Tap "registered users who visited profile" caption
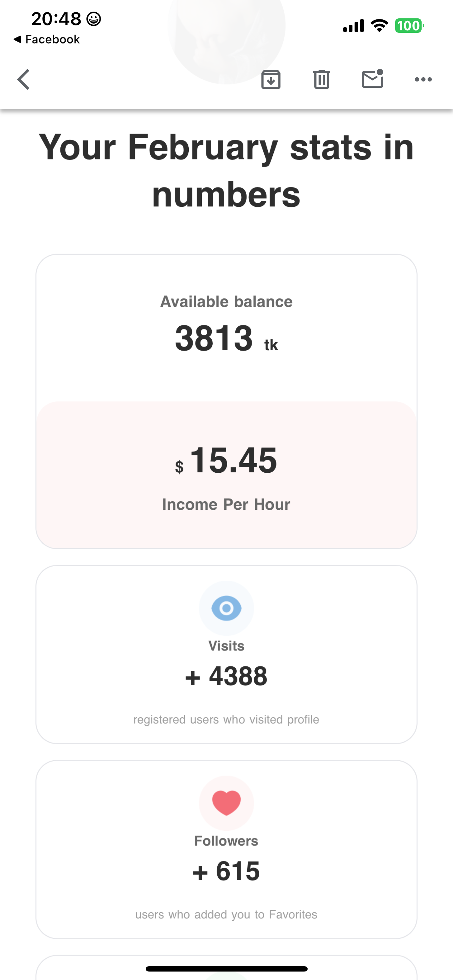Viewport: 453px width, 980px height. [226, 719]
